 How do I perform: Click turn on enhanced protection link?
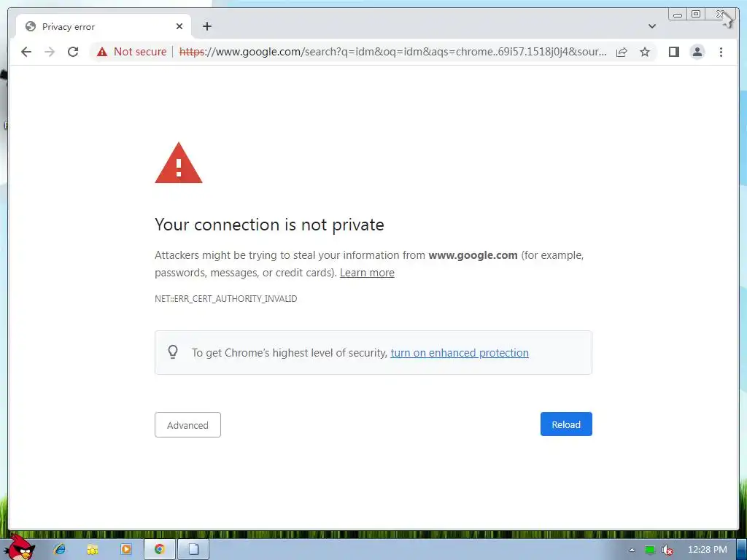460,353
